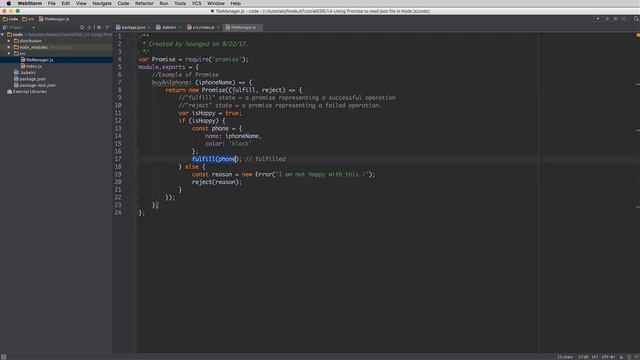Click the fileManager.js breadcrumb in navigation bar
This screenshot has height=360, width=640.
coord(54,19)
